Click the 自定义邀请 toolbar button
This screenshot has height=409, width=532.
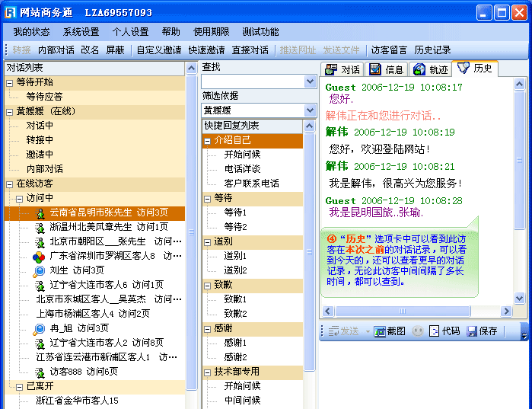158,50
